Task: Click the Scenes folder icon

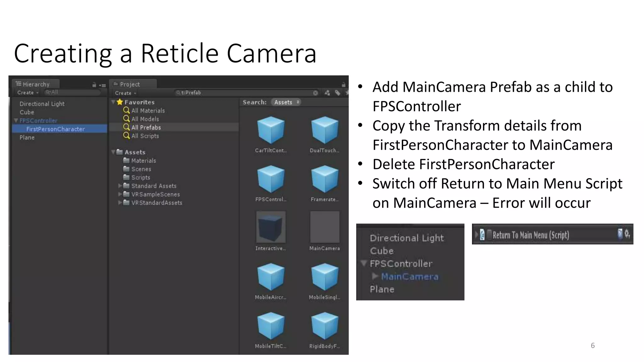Action: tap(126, 169)
